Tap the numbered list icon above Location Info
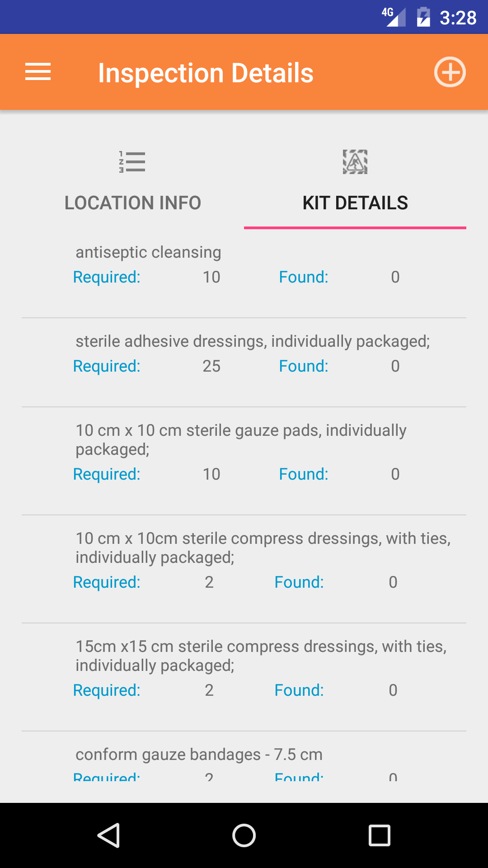The image size is (488, 868). 132,162
